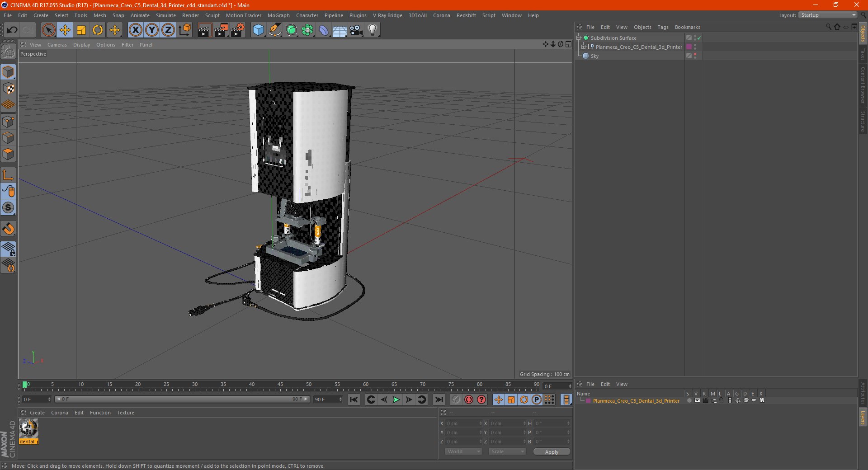Open the Deformer objects icon
The height and width of the screenshot is (470, 868).
[x=324, y=30]
